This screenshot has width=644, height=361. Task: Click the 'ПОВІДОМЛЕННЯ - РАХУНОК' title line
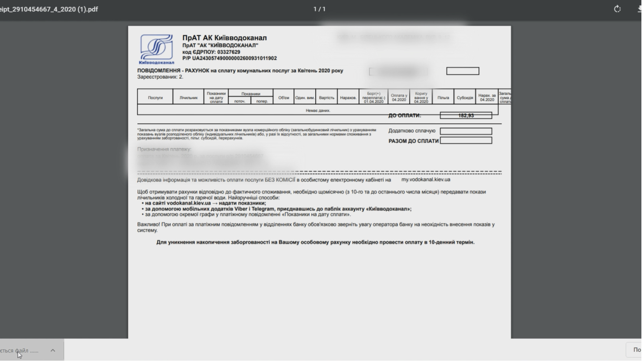pos(240,71)
